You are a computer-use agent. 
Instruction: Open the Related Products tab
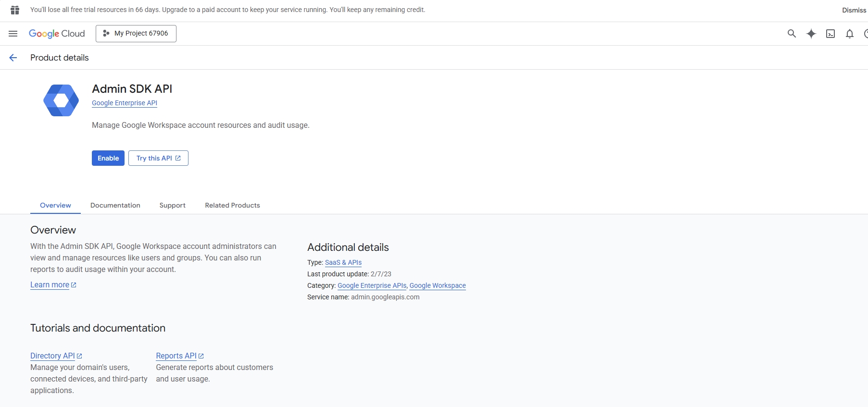232,205
